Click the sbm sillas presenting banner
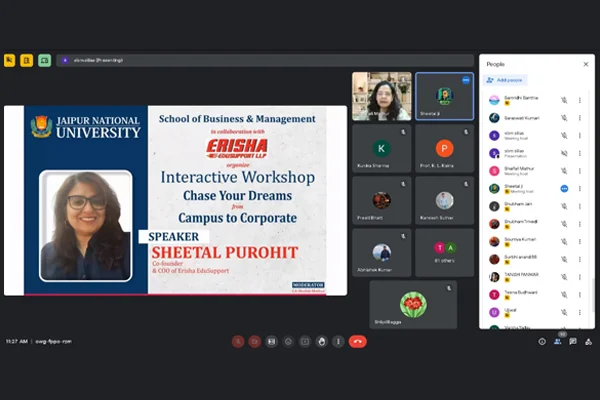The image size is (600, 400). pos(265,60)
